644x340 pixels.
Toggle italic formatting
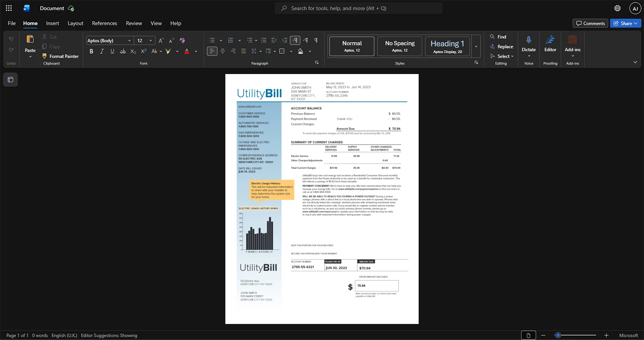coord(102,51)
